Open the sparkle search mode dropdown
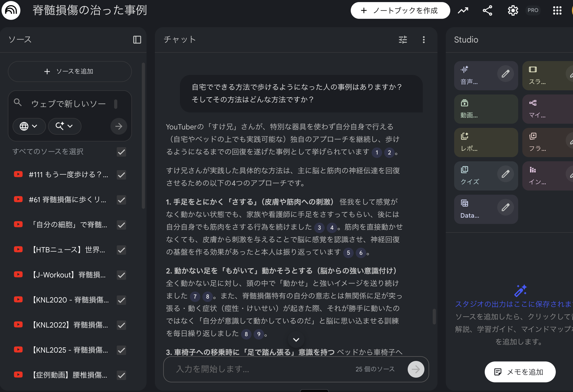This screenshot has width=573, height=392. click(x=65, y=126)
